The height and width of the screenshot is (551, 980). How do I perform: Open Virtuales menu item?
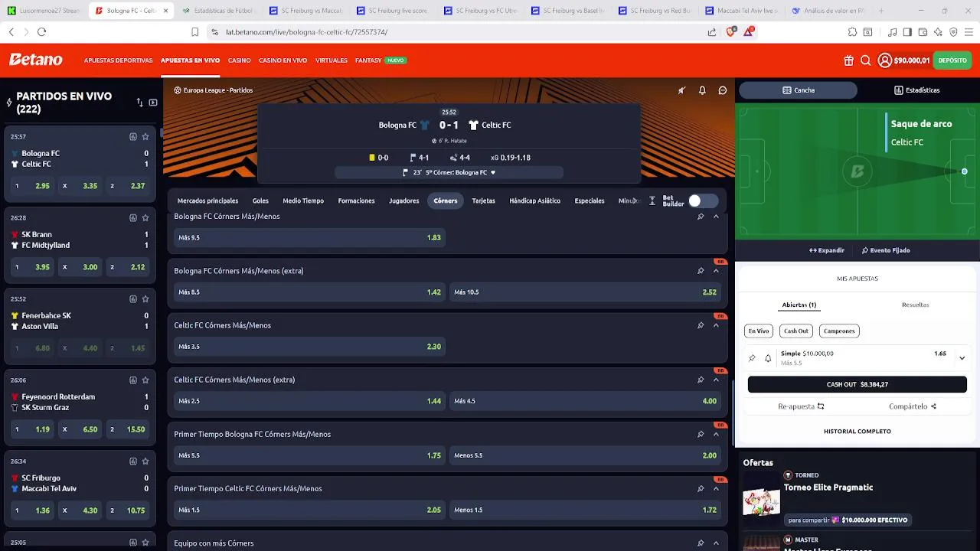(331, 60)
